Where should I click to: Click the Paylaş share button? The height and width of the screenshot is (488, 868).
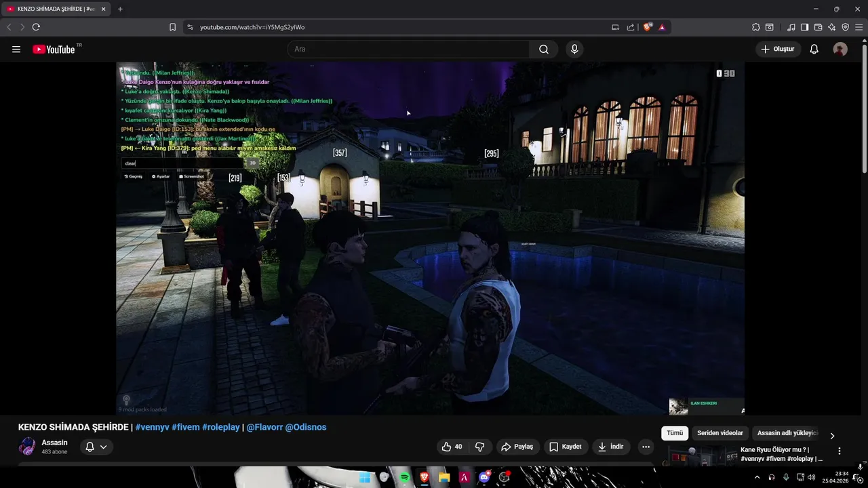tap(517, 447)
